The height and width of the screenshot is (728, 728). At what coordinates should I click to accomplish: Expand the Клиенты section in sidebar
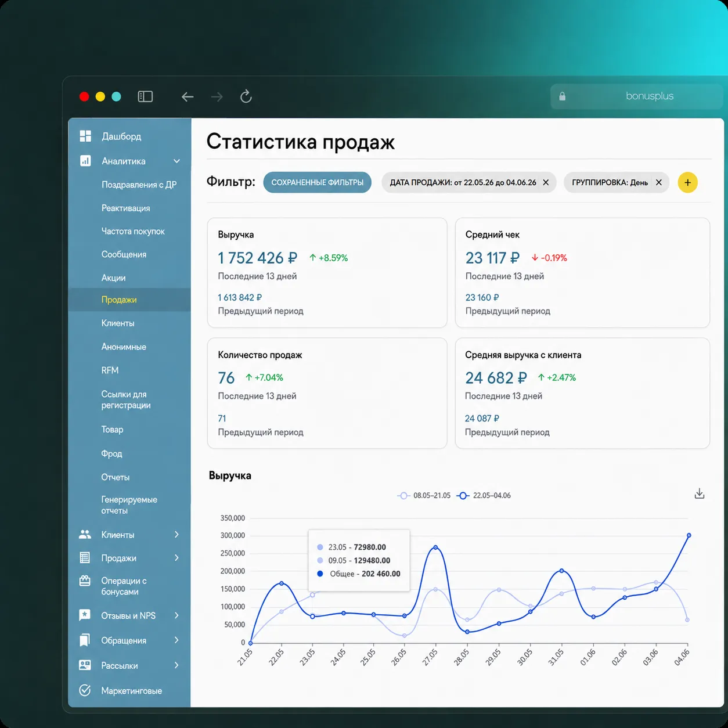[176, 534]
